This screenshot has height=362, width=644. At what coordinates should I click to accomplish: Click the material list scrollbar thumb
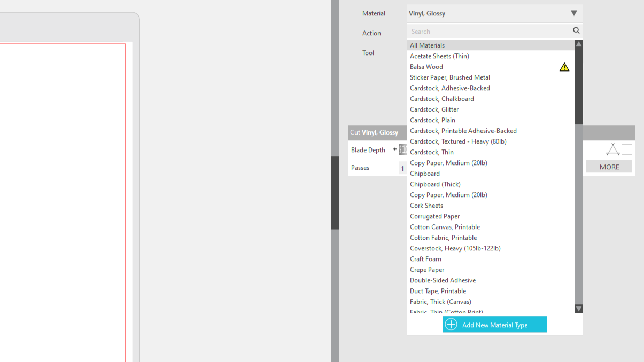tap(578, 86)
